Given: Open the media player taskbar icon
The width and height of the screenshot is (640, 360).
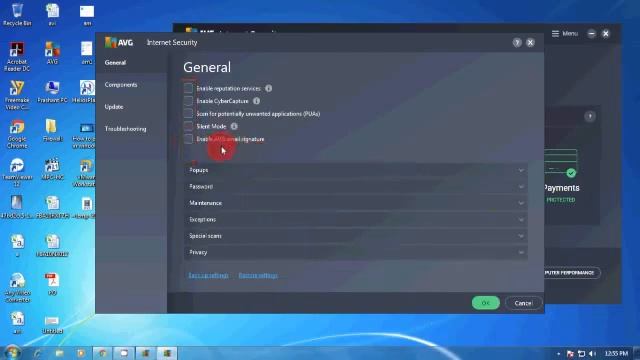Looking at the screenshot, I should pyautogui.click(x=81, y=353).
